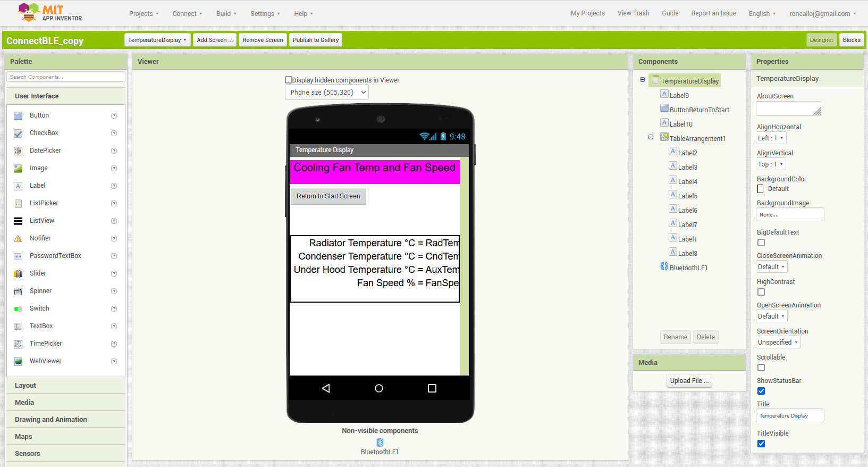Tap the Android back navigation icon

tap(326, 388)
